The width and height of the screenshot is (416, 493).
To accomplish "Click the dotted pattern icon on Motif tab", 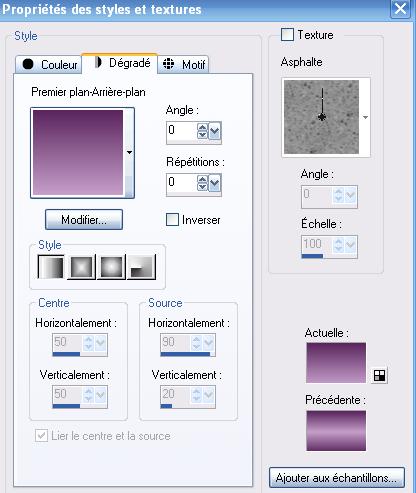I will 169,63.
